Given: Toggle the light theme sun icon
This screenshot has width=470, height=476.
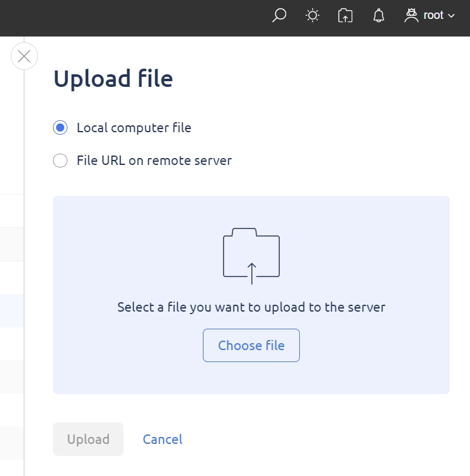Looking at the screenshot, I should tap(312, 15).
